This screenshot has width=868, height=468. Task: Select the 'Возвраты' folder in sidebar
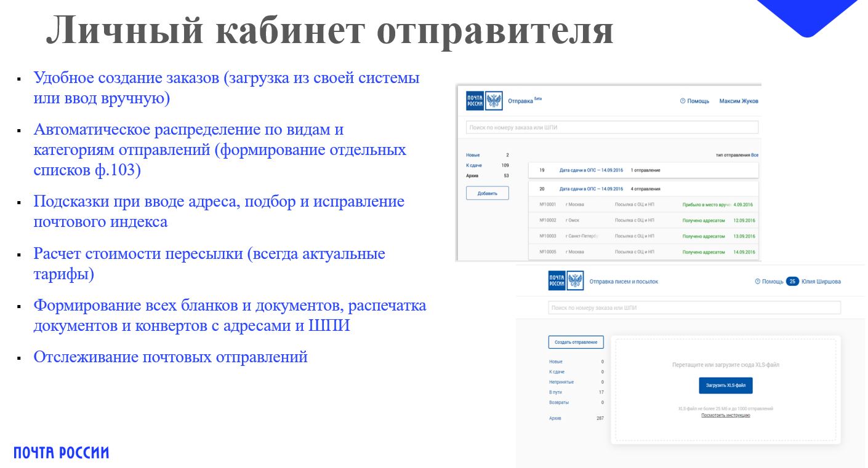click(x=558, y=402)
